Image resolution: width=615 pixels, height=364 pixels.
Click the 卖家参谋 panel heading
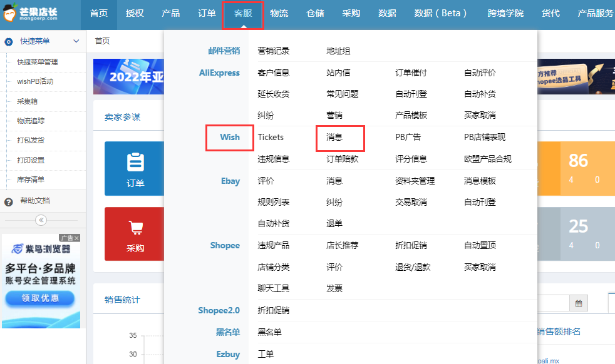[122, 117]
